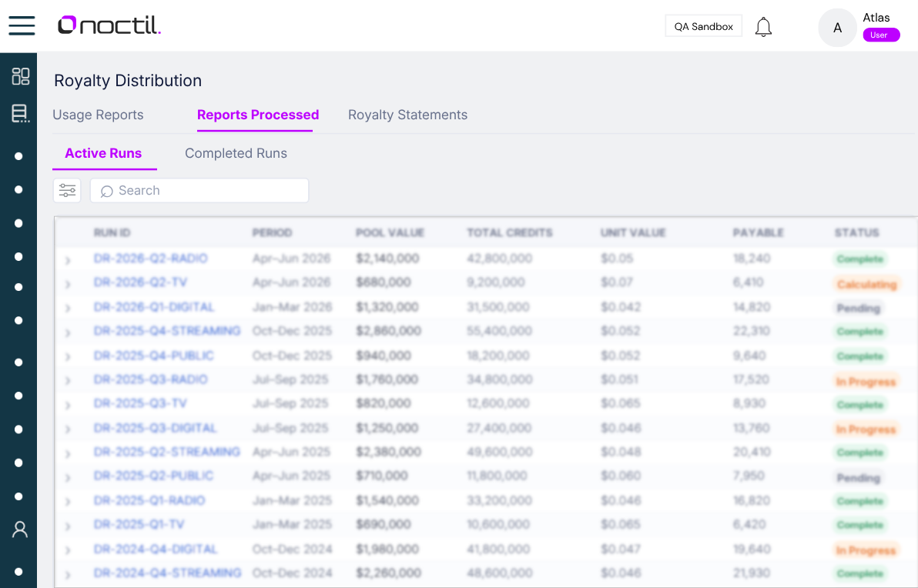
Task: Expand row DR-2025-Q4-STREAMING
Action: 68,332
